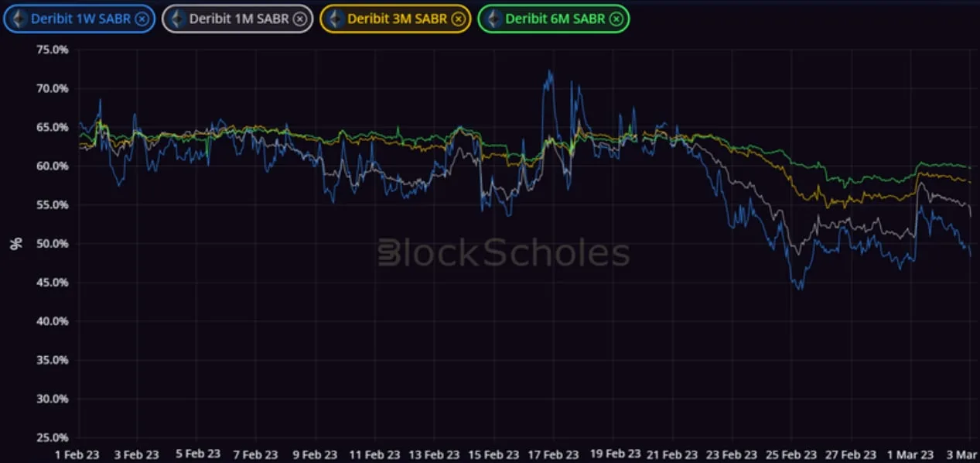The width and height of the screenshot is (980, 463).
Task: Click the 17 Feb 23 date label
Action: coord(554,454)
